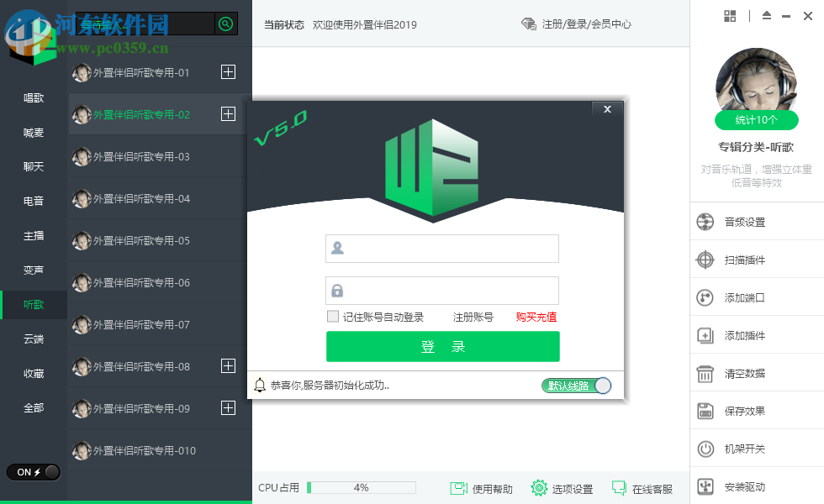Toggle the 默认线路 default line switch
This screenshot has height=504, width=824.
tap(577, 385)
